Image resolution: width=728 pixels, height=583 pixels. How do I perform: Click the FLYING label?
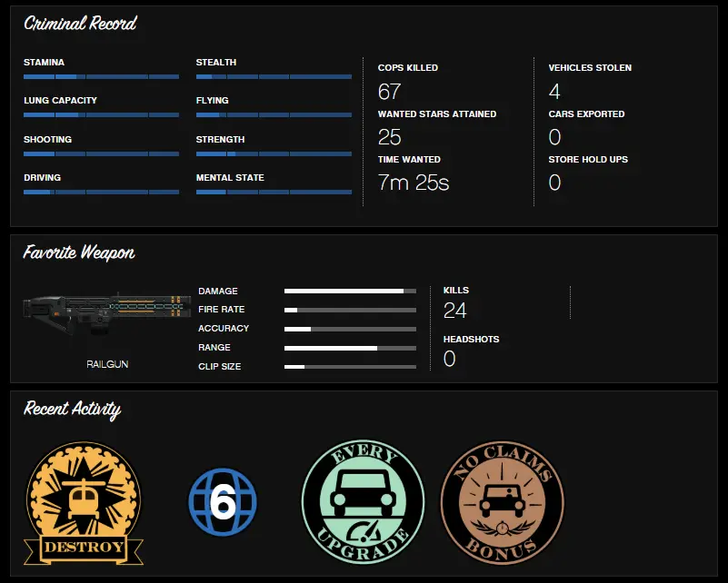(212, 100)
